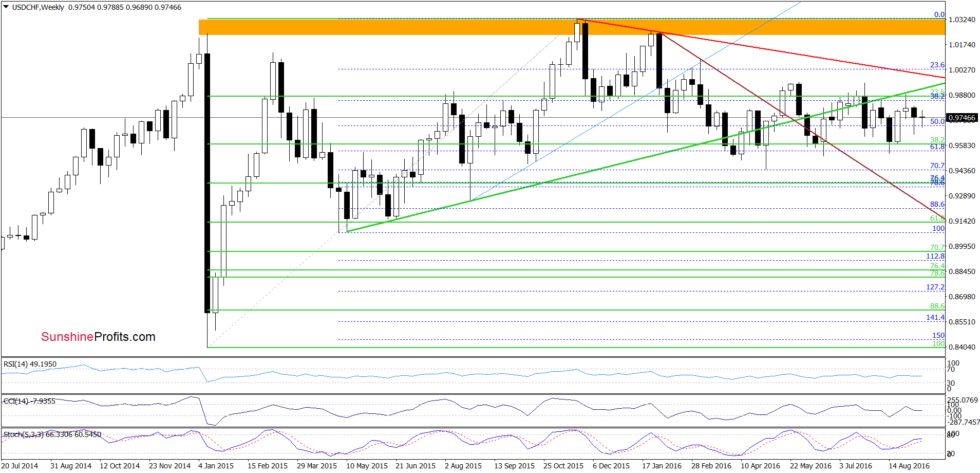Click the 0.91420 price axis label
Viewport: 980px width, 473px height.
[962, 221]
